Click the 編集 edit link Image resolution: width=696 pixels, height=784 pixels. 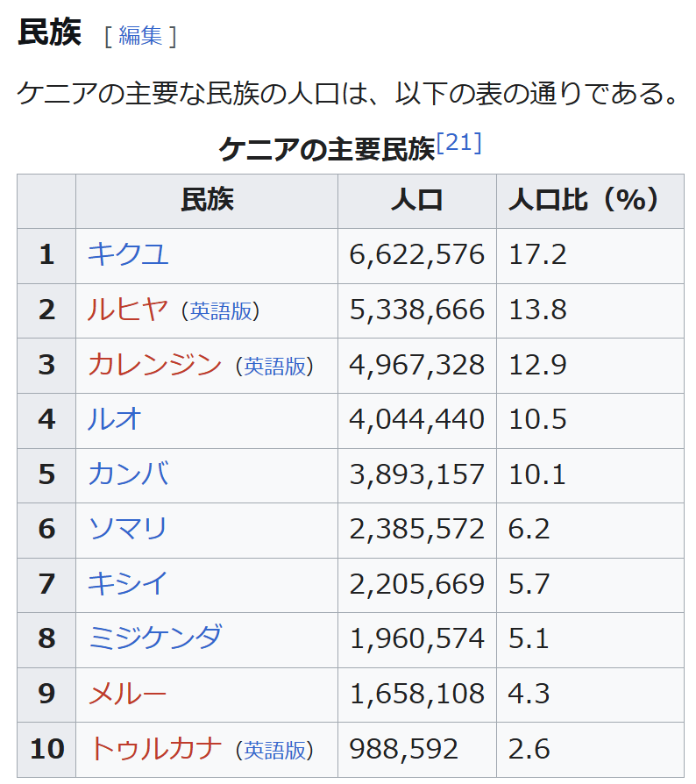coord(140,35)
